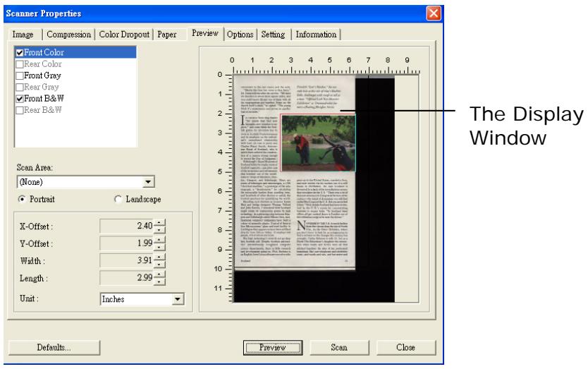This screenshot has width=588, height=369.
Task: Toggle the Rear Gray checkbox
Action: pyautogui.click(x=20, y=87)
